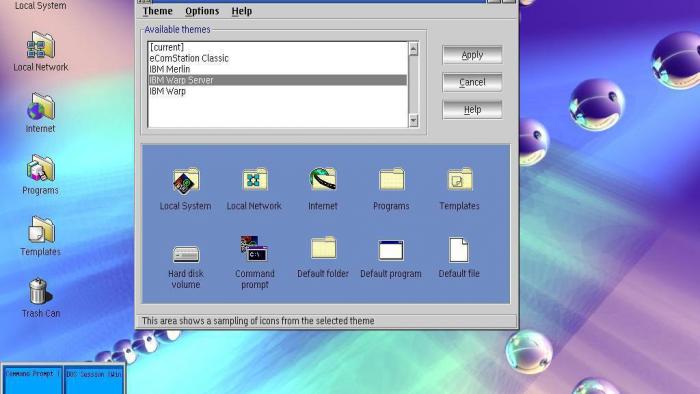Open the Theme menu
700x394 pixels.
pos(158,11)
